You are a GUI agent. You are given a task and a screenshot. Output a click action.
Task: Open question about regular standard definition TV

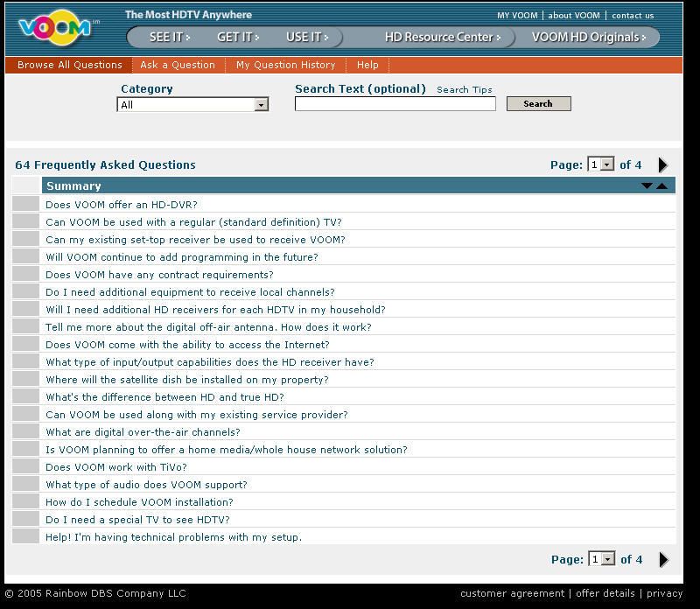[x=193, y=222]
